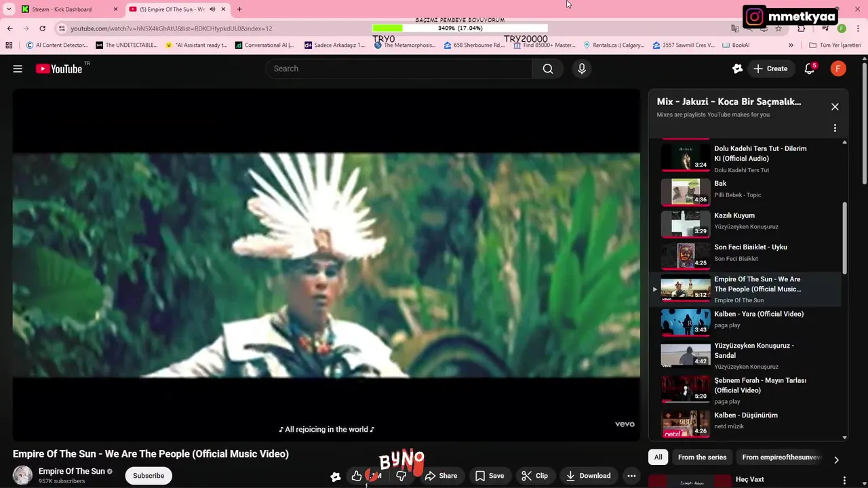The height and width of the screenshot is (488, 868).
Task: Click the site info icon in address bar
Action: pos(62,28)
